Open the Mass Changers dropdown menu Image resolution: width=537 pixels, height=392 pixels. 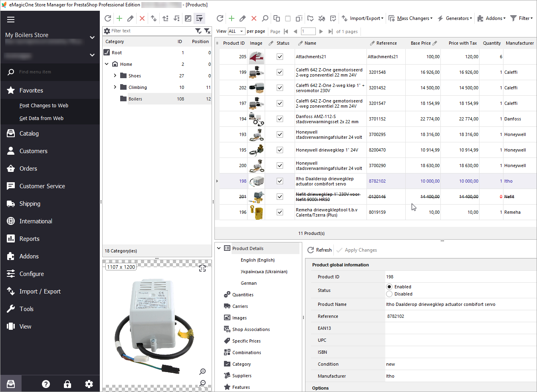click(x=410, y=18)
